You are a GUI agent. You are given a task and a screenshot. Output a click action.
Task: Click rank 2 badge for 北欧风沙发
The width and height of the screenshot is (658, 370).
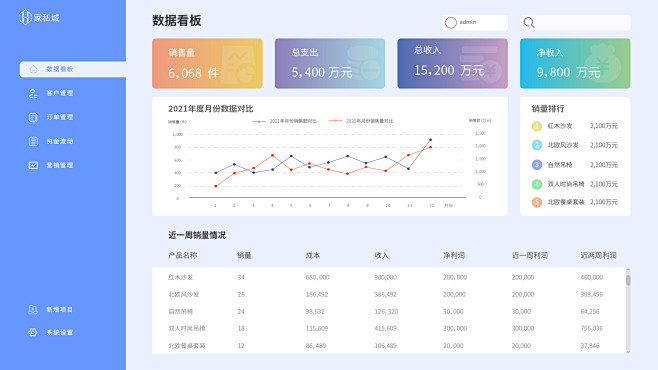coord(537,145)
